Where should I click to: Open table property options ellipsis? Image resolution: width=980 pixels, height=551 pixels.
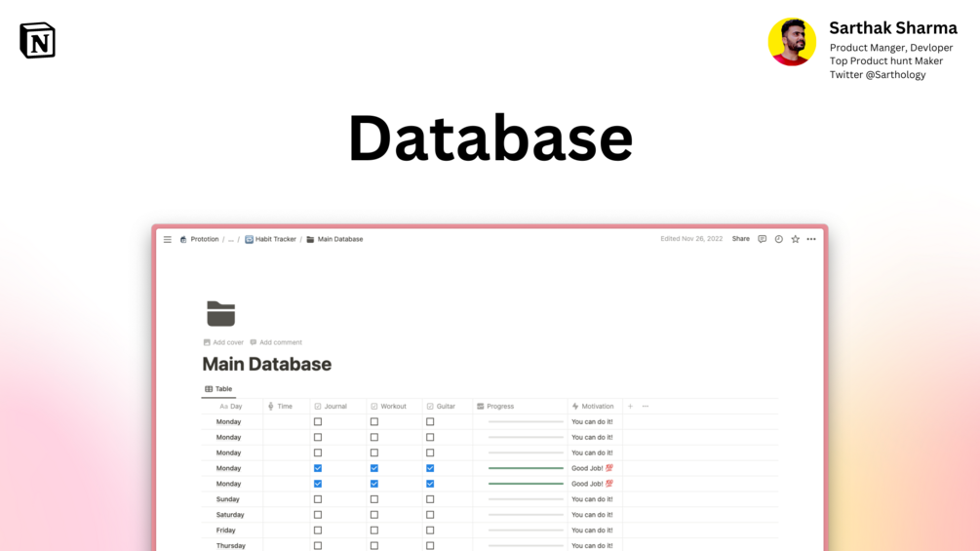tap(646, 406)
